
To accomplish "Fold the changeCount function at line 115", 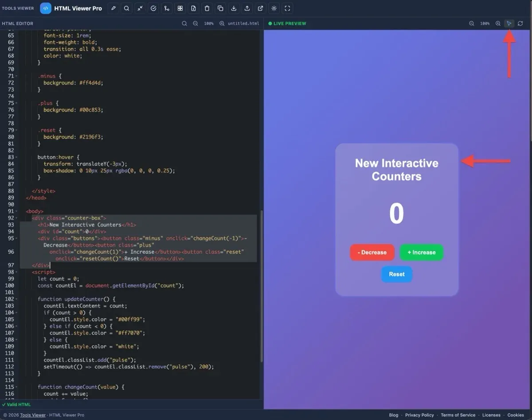I will (x=17, y=387).
